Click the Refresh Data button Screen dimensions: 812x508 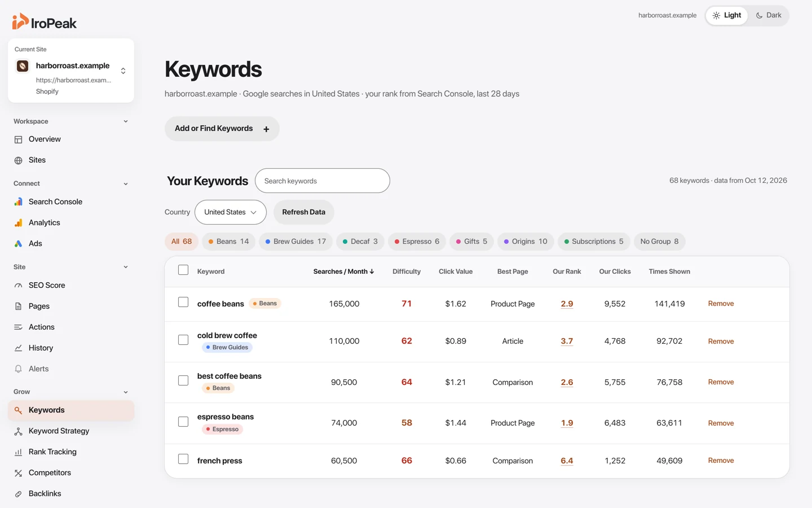(x=303, y=212)
